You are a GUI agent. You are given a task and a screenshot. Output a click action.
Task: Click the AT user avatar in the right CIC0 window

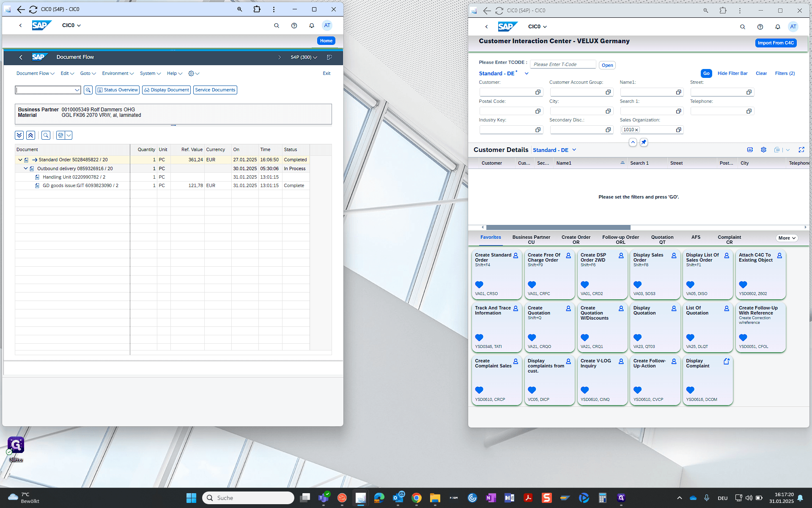coord(793,27)
